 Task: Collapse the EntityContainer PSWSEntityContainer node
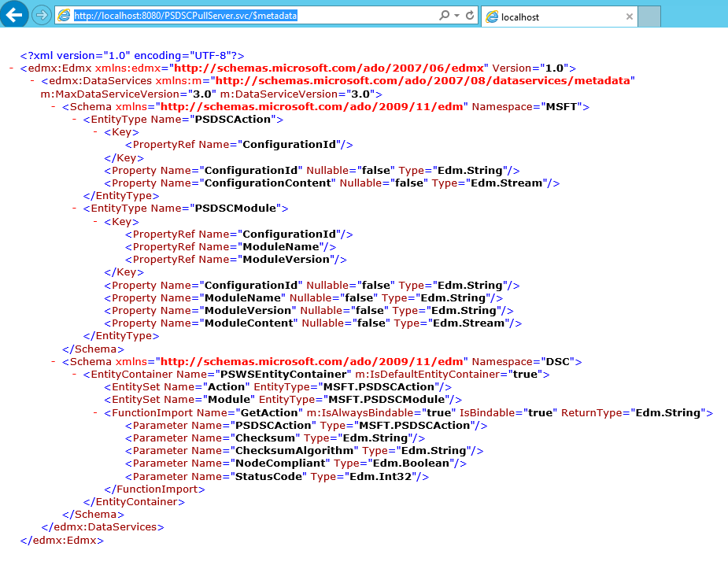74,375
